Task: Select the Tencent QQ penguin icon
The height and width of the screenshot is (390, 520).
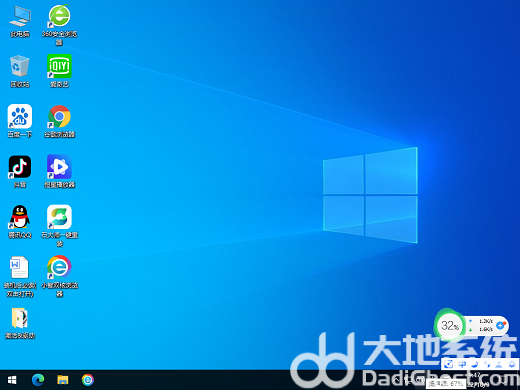Action: point(20,217)
